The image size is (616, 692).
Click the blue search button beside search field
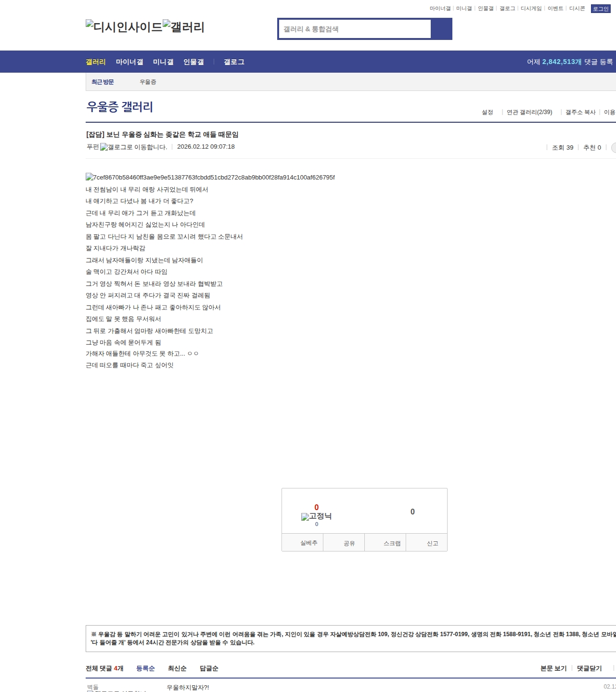pyautogui.click(x=442, y=29)
